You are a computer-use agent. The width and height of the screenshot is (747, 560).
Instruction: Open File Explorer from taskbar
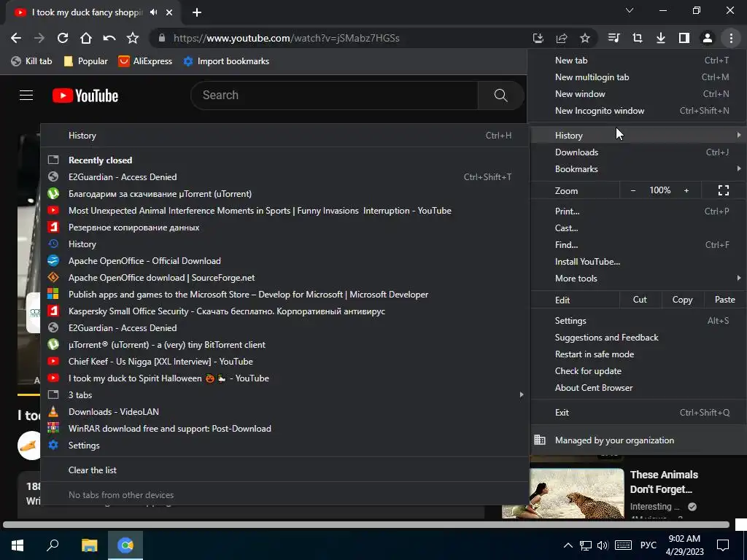[89, 545]
